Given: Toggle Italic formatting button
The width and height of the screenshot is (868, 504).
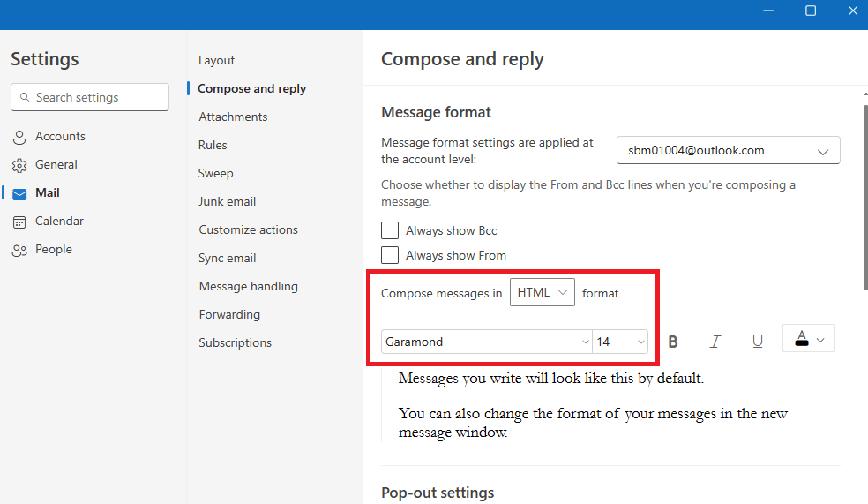Looking at the screenshot, I should tap(715, 342).
